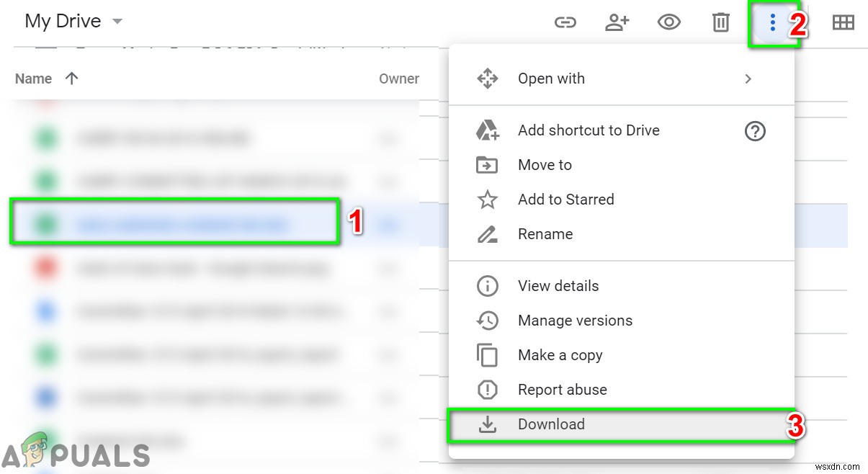
Task: Select Rename in the context menu
Action: (545, 234)
